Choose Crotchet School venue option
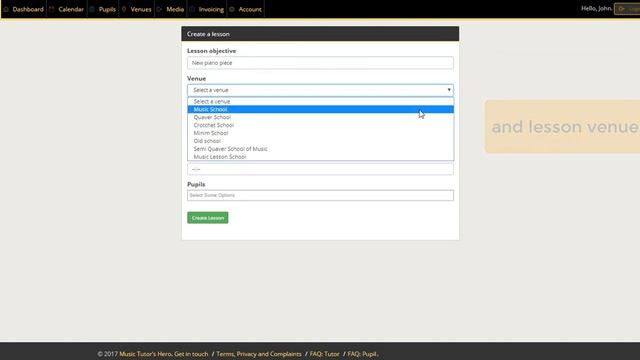 pos(320,125)
